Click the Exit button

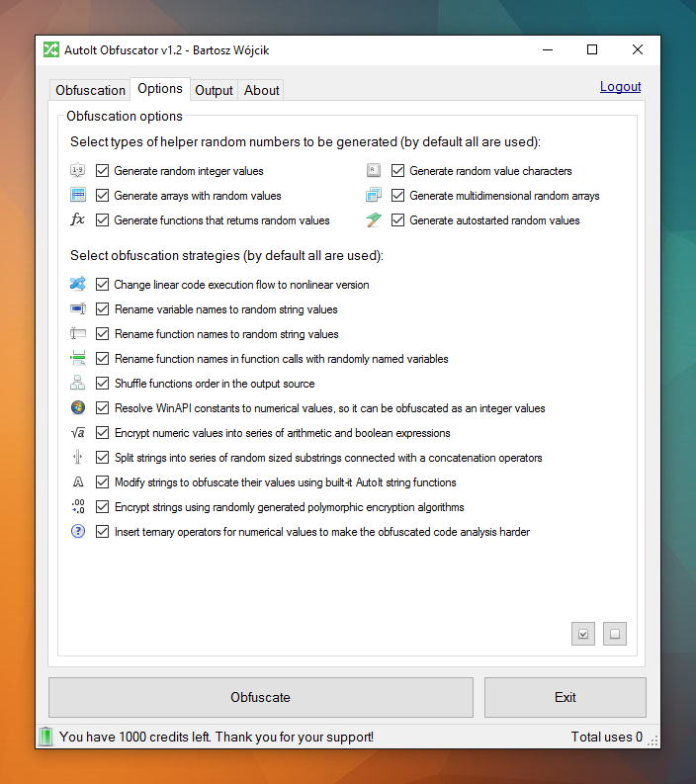565,697
